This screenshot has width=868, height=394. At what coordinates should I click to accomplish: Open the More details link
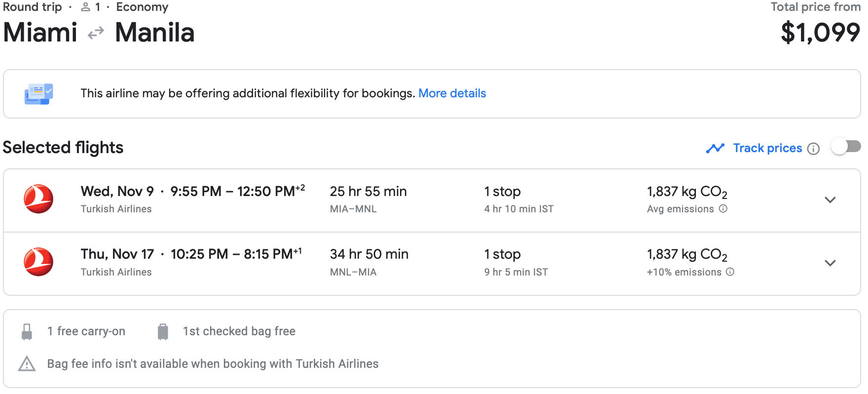point(452,93)
